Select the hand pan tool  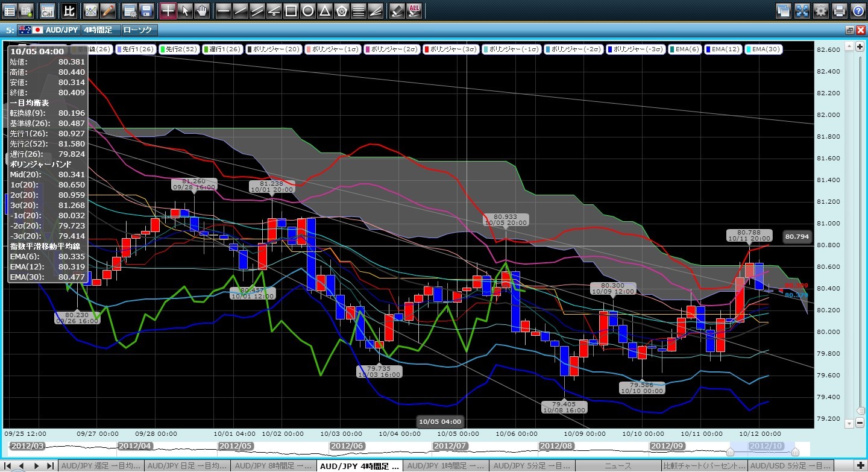tap(202, 10)
